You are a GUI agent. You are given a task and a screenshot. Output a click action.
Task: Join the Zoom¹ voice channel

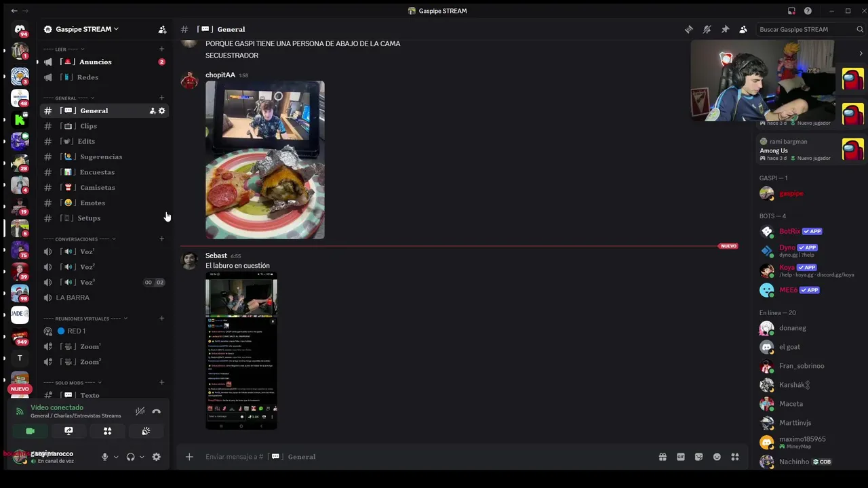click(x=104, y=346)
